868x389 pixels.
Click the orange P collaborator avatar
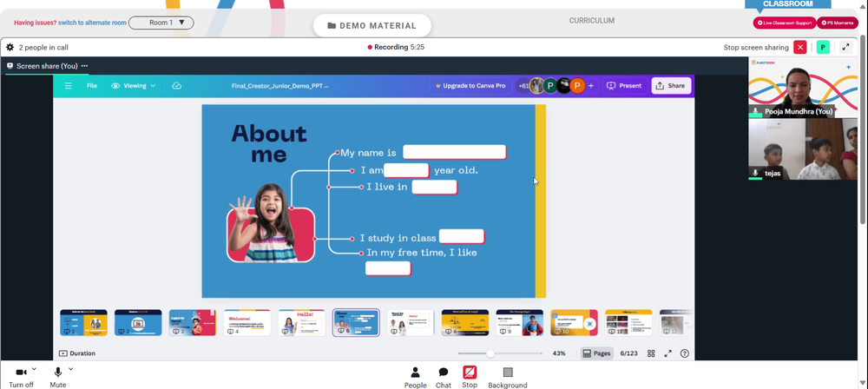coord(577,86)
